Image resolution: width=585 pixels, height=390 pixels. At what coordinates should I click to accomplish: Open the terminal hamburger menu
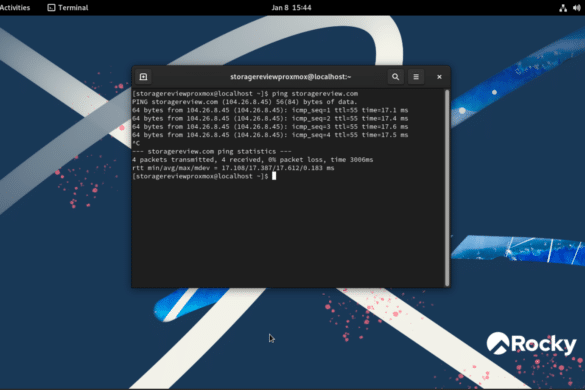(416, 77)
